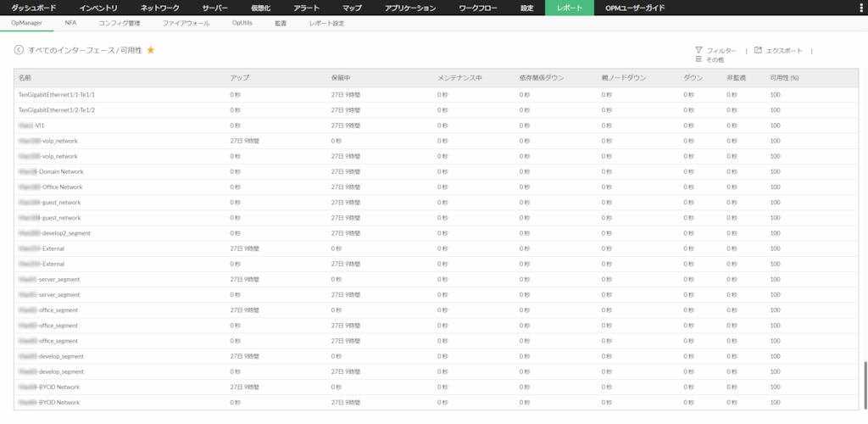Open the filter funnel icon

coord(698,49)
